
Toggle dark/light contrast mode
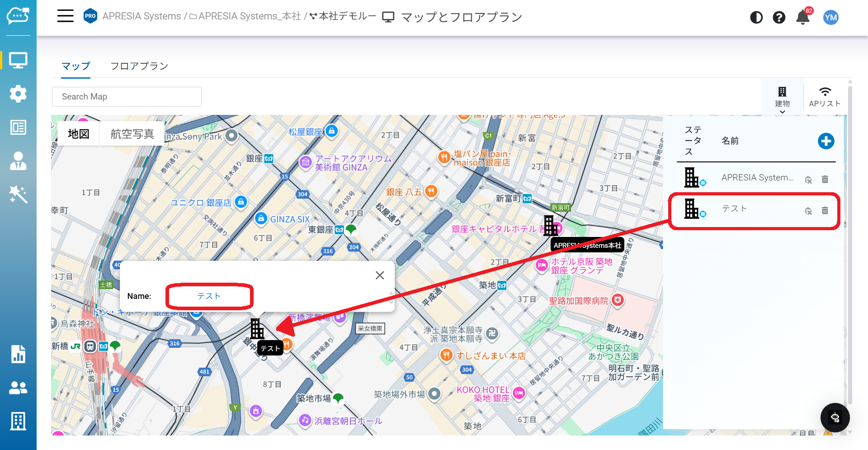(x=756, y=18)
